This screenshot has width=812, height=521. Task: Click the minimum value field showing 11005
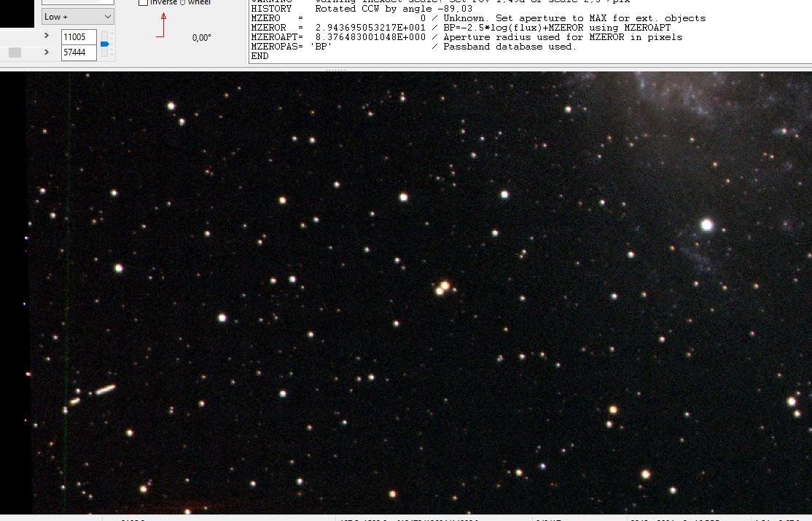[79, 36]
